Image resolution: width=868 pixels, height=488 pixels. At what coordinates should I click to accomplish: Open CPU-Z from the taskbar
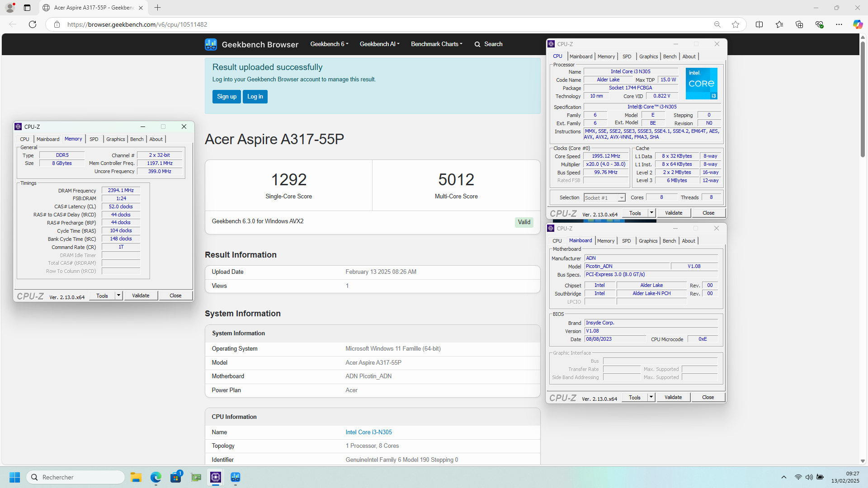click(216, 477)
